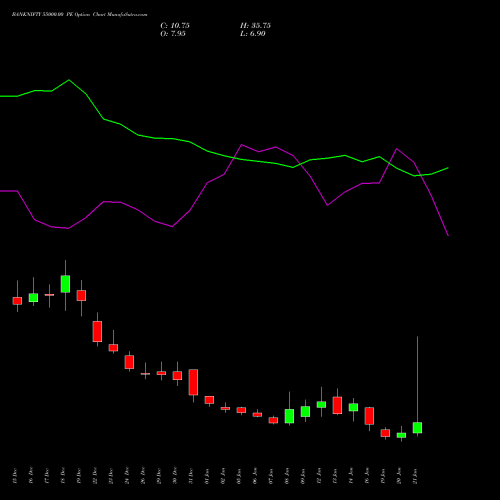Select the large red candle above 22 Dec

click(97, 331)
